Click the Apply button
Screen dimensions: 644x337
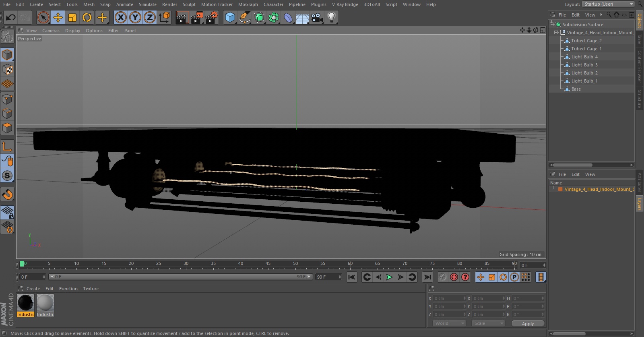[528, 323]
